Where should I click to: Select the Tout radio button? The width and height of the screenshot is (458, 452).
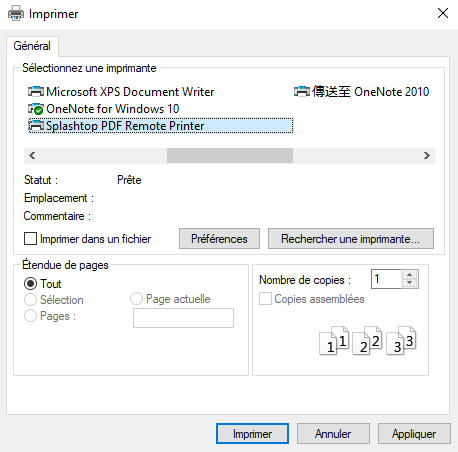click(x=30, y=284)
